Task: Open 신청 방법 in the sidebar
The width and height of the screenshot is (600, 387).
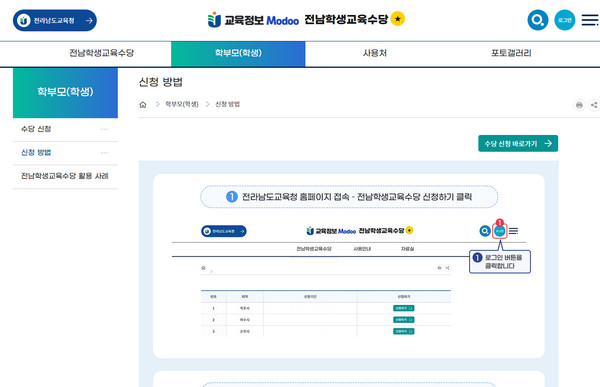Action: click(36, 152)
